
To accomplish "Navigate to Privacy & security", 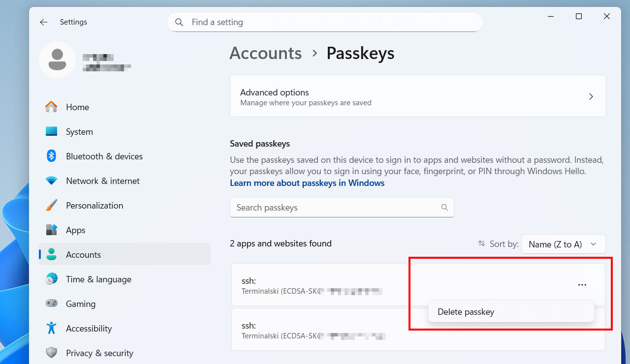I will [x=125, y=353].
